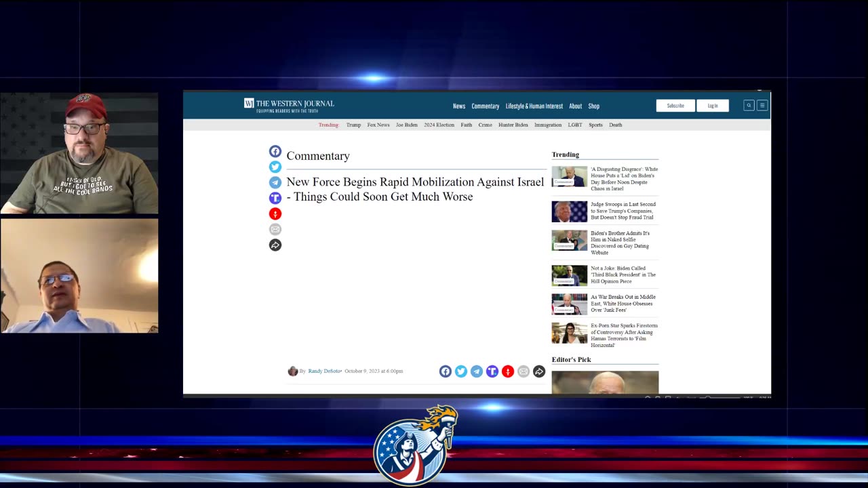Open Lifestyle & Human Interest menu

(534, 106)
